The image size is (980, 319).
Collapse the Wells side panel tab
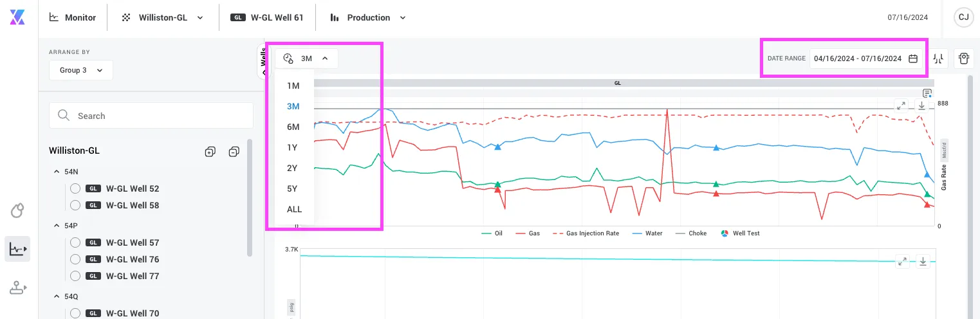tap(263, 61)
